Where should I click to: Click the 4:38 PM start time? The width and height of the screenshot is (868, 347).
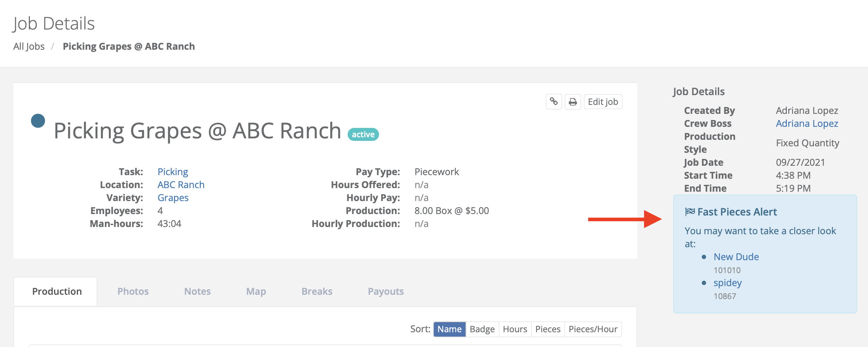[793, 175]
